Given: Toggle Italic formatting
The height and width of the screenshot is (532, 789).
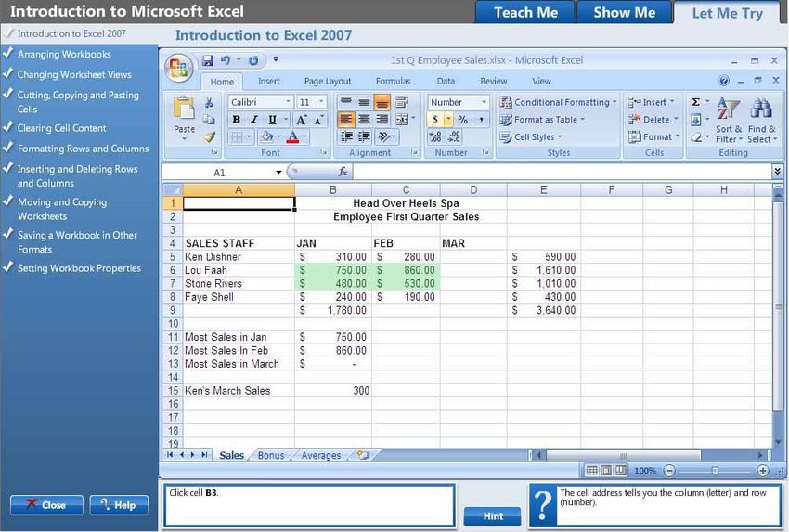Looking at the screenshot, I should [254, 120].
